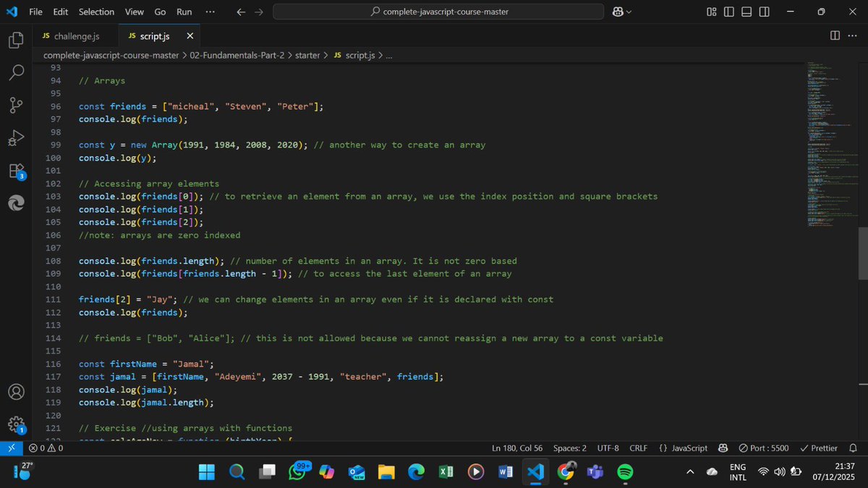Go back with the navigation arrow
868x488 pixels.
point(242,12)
